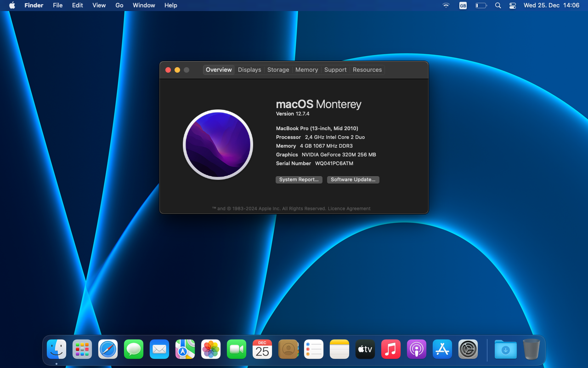
Task: Click the 4 GB 1067 MHz DDR3 text
Action: pos(326,146)
